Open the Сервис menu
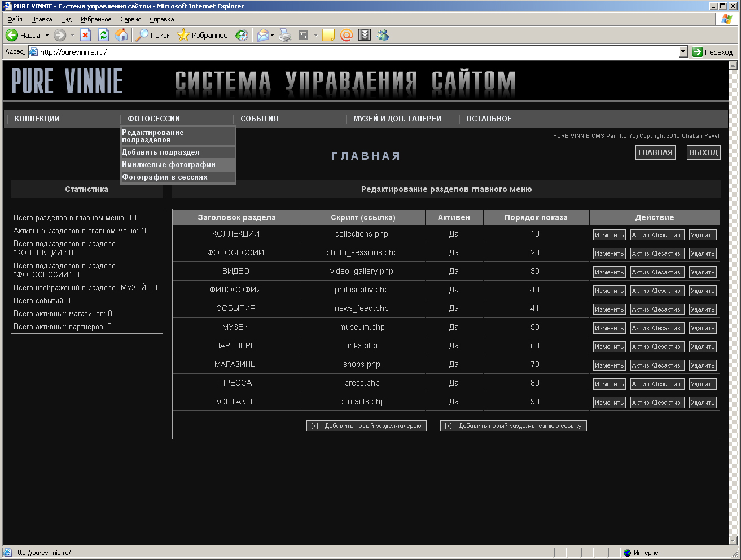 (x=130, y=19)
